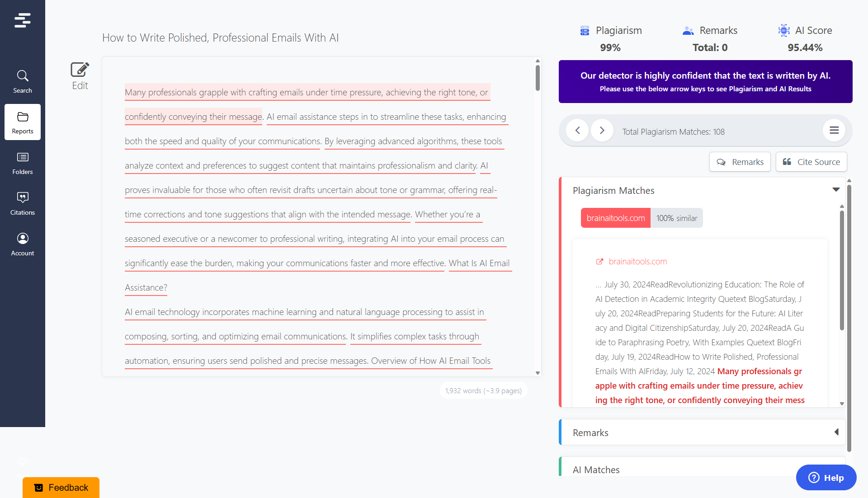Click the document text scrollbar thumb
Image resolution: width=868 pixels, height=498 pixels.
pyautogui.click(x=538, y=78)
